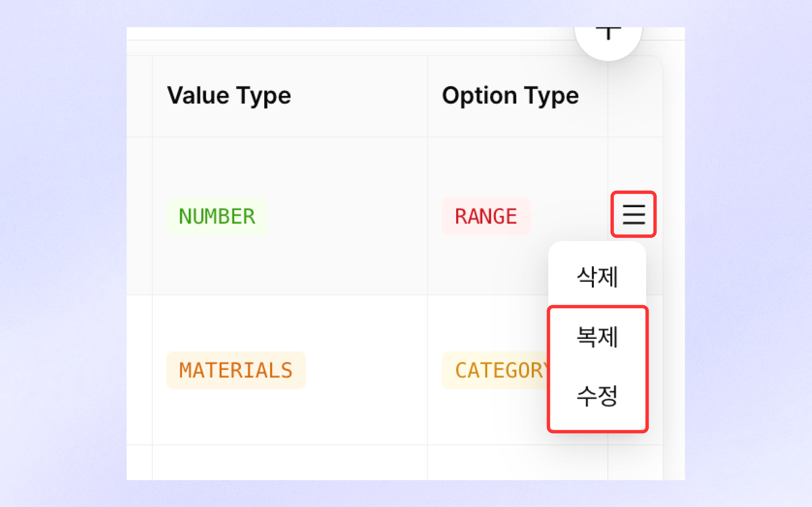This screenshot has height=507, width=812.
Task: Click the narrow left header cell beside Value Type
Action: 139,97
